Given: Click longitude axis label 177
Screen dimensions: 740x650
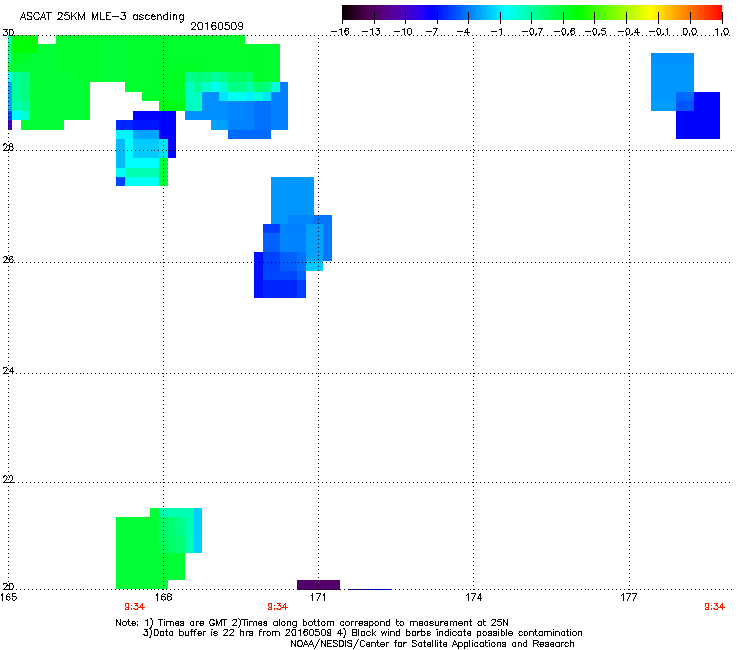Looking at the screenshot, I should click(x=629, y=597).
